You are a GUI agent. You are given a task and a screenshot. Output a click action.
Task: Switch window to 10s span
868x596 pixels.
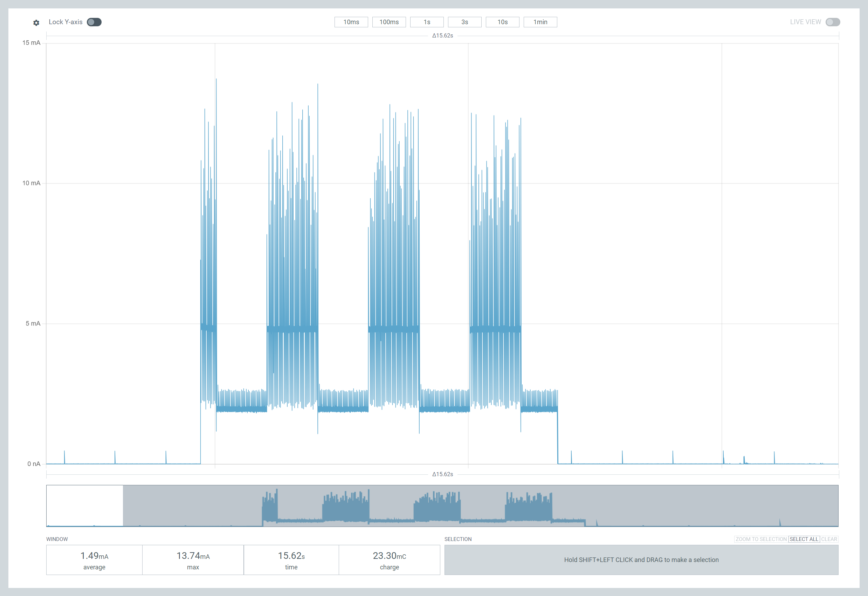502,22
